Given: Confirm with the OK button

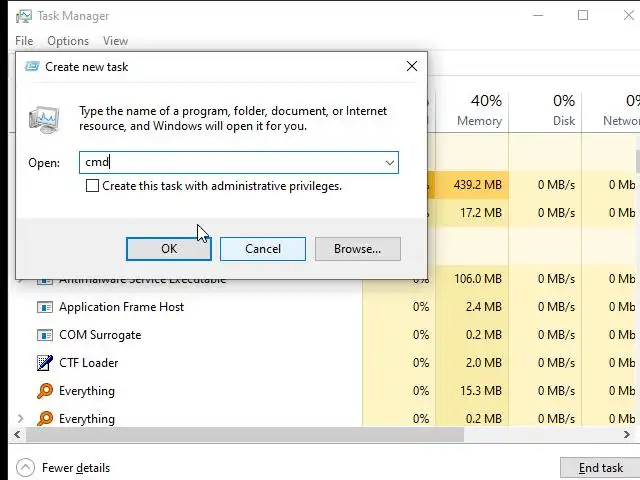Looking at the screenshot, I should click(169, 249).
